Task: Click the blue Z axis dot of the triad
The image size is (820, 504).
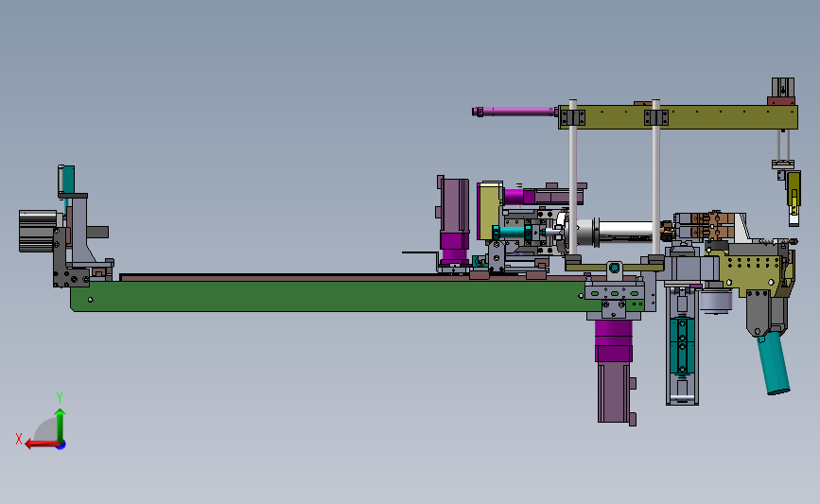Action: click(61, 445)
